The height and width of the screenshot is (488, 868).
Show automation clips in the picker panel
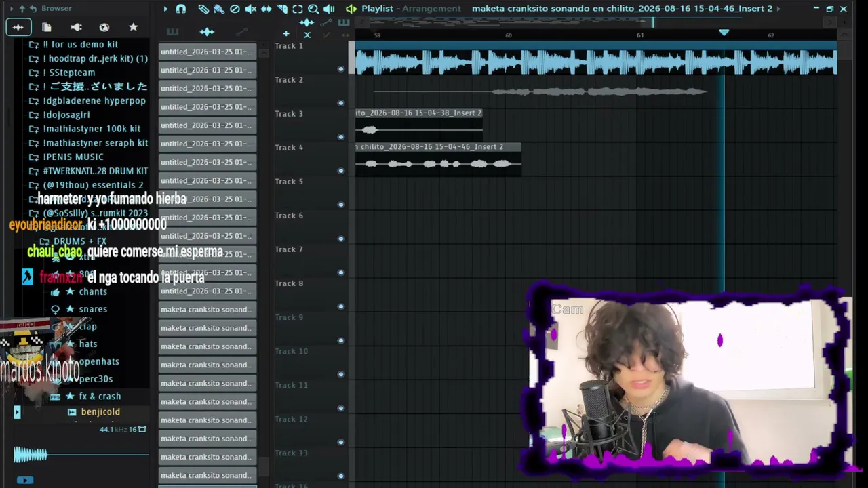point(241,32)
